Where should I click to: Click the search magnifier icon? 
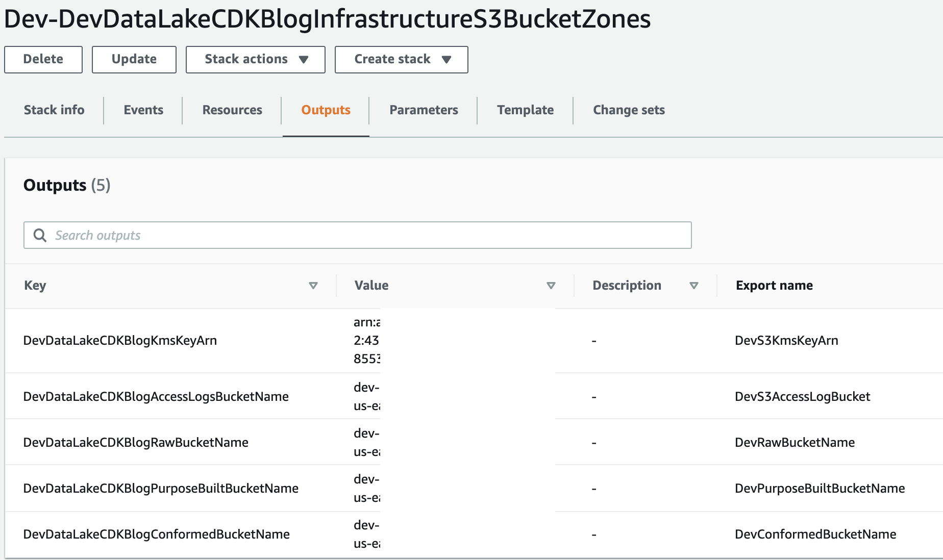(40, 235)
